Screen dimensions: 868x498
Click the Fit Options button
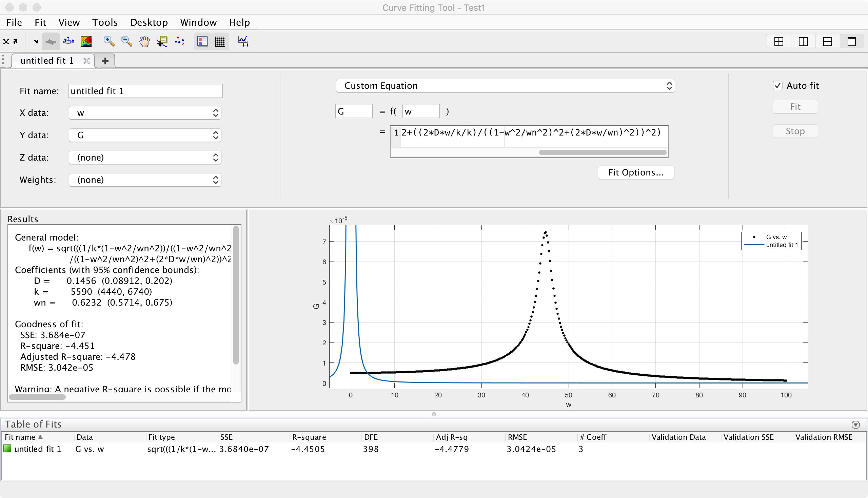636,172
